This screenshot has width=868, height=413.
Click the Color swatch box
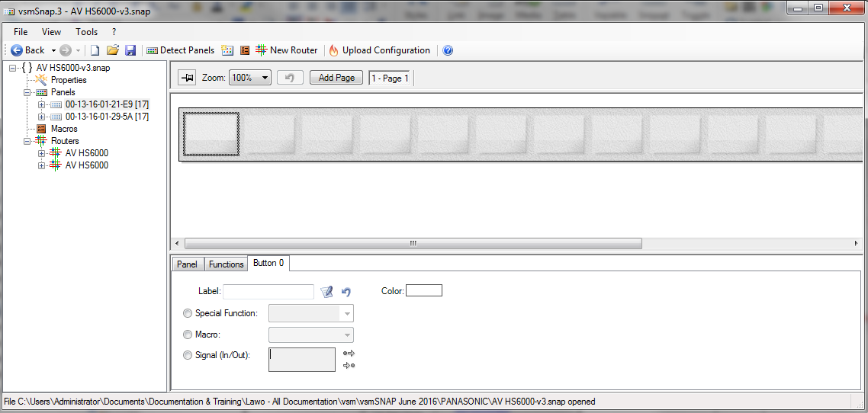(423, 290)
